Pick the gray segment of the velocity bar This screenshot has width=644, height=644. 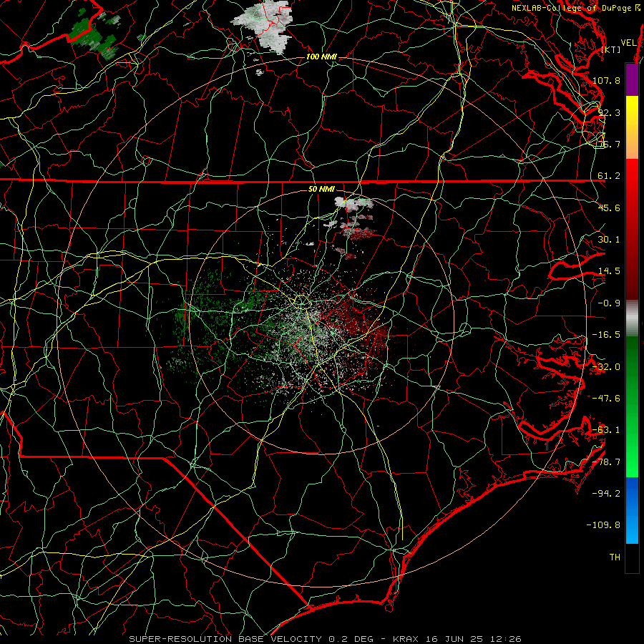[x=632, y=318]
